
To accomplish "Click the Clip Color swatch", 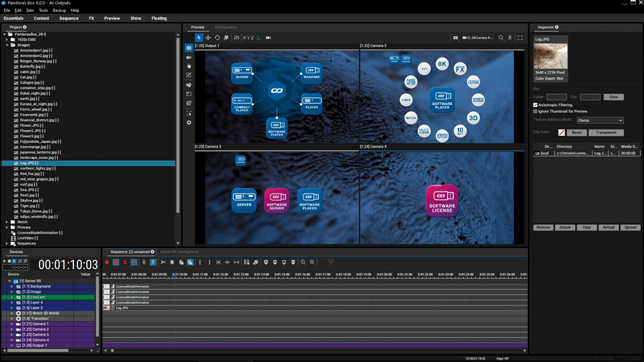I will coord(562,133).
